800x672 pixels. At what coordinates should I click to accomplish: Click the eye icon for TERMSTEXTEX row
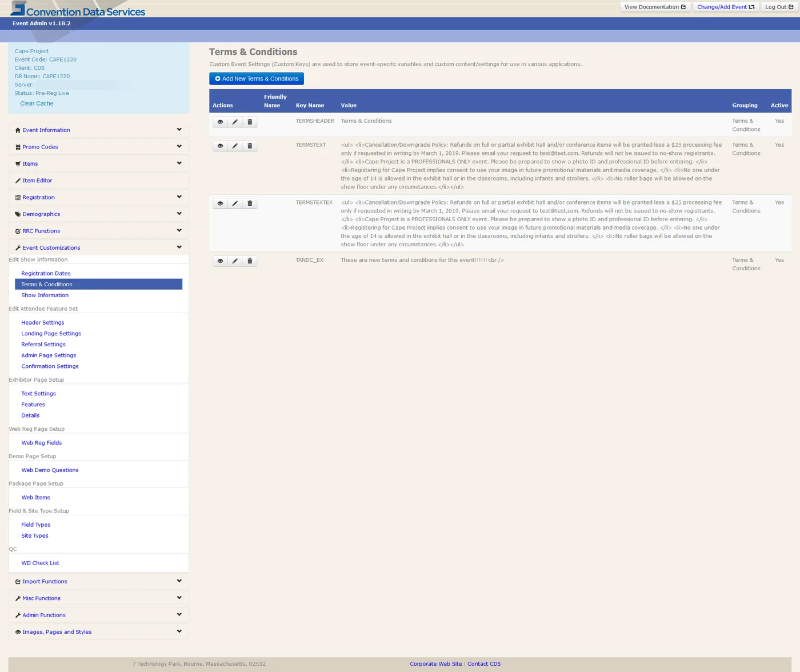click(220, 203)
